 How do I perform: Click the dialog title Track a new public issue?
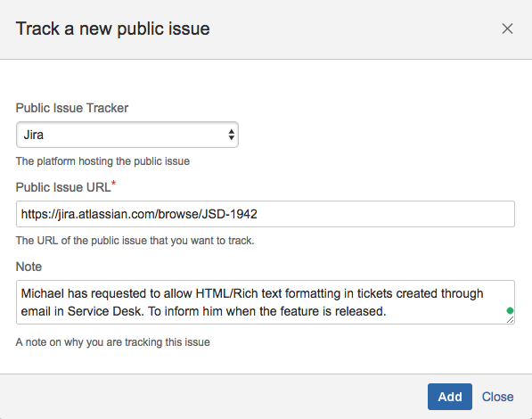click(112, 29)
